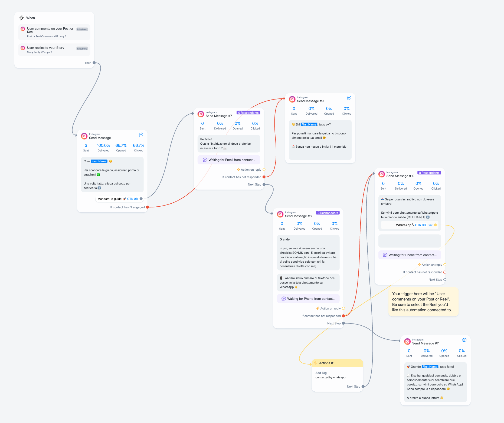Click Lasciami il tuo numero message bubble

[308, 283]
